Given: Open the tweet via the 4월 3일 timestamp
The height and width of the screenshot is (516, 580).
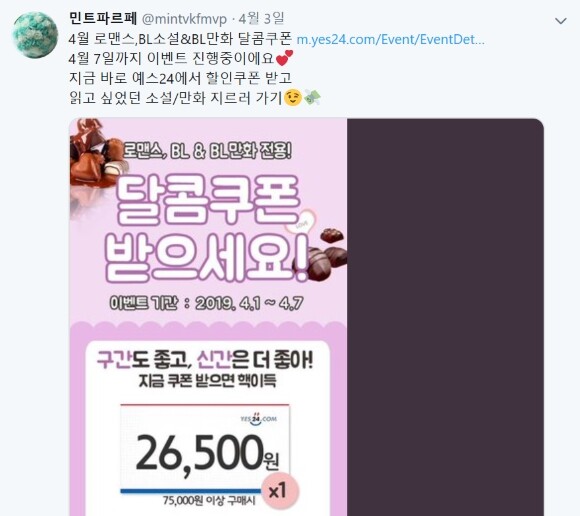Looking at the screenshot, I should [x=261, y=18].
